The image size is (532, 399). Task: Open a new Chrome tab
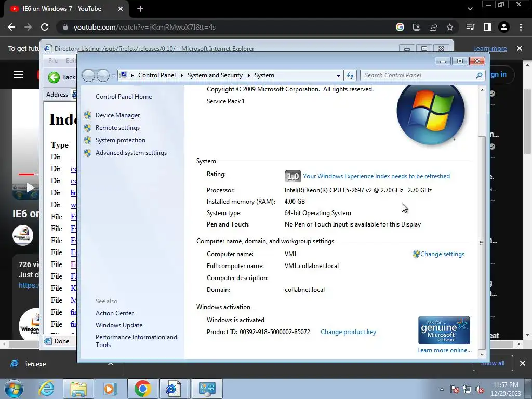coord(140,9)
